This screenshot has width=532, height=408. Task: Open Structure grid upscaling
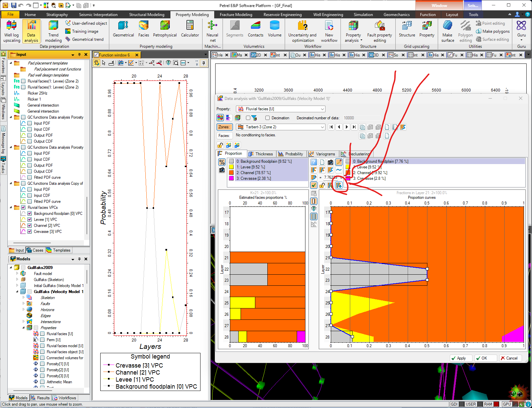[x=407, y=29]
